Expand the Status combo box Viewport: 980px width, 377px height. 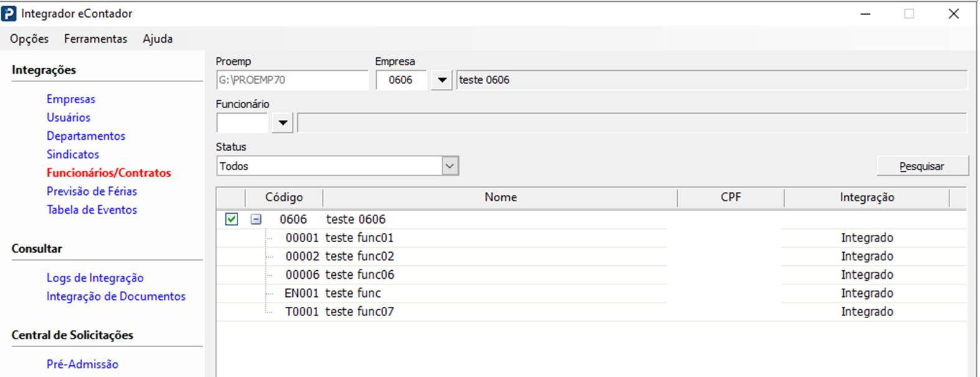pos(450,166)
